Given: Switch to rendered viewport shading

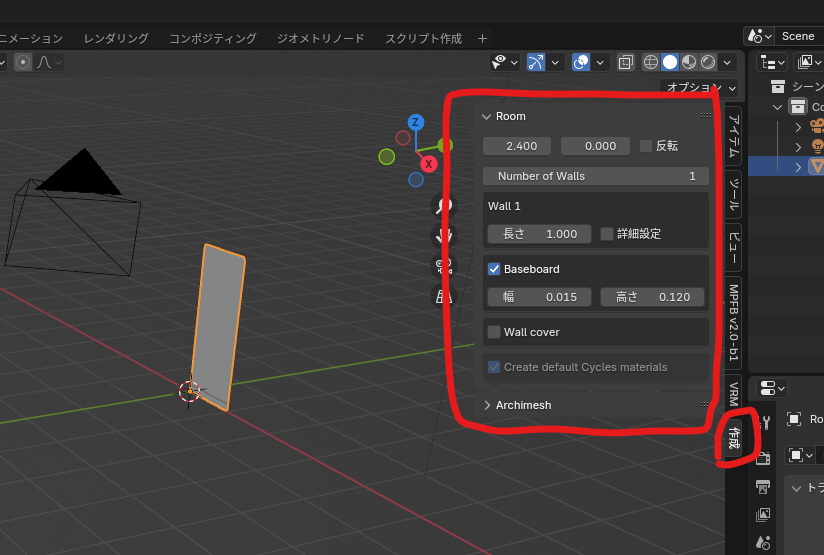Looking at the screenshot, I should (708, 62).
